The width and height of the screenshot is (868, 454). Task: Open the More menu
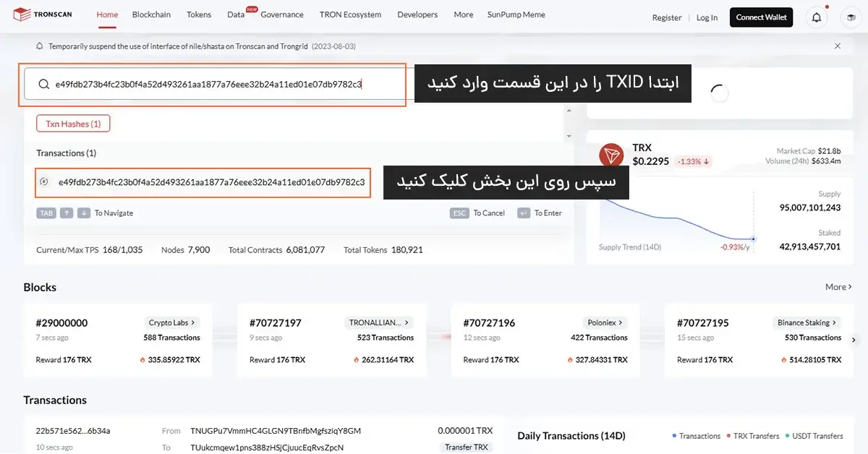(464, 14)
